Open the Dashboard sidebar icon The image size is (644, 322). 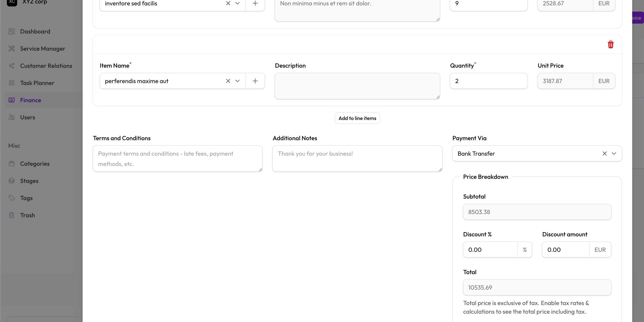(x=12, y=32)
